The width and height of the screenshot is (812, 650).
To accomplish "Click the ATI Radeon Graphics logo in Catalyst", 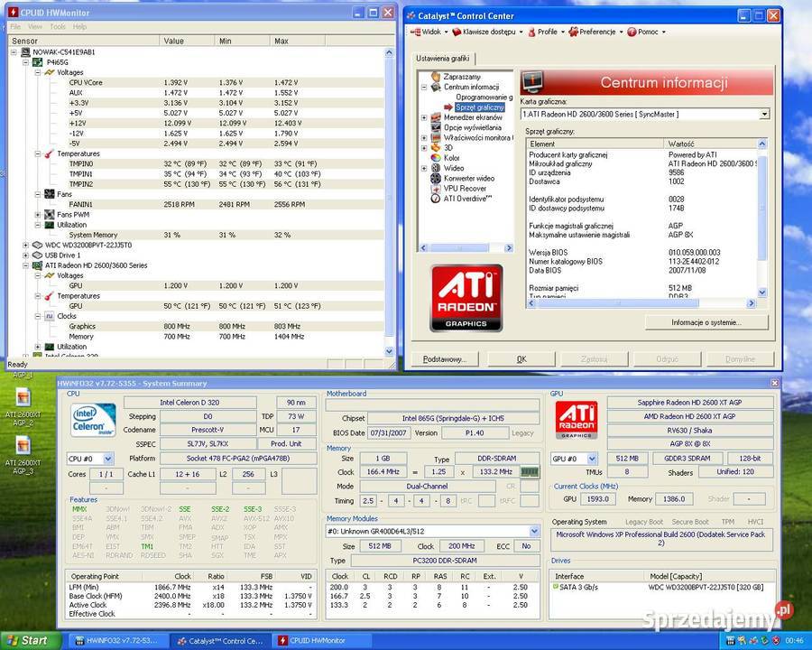I will [x=466, y=298].
